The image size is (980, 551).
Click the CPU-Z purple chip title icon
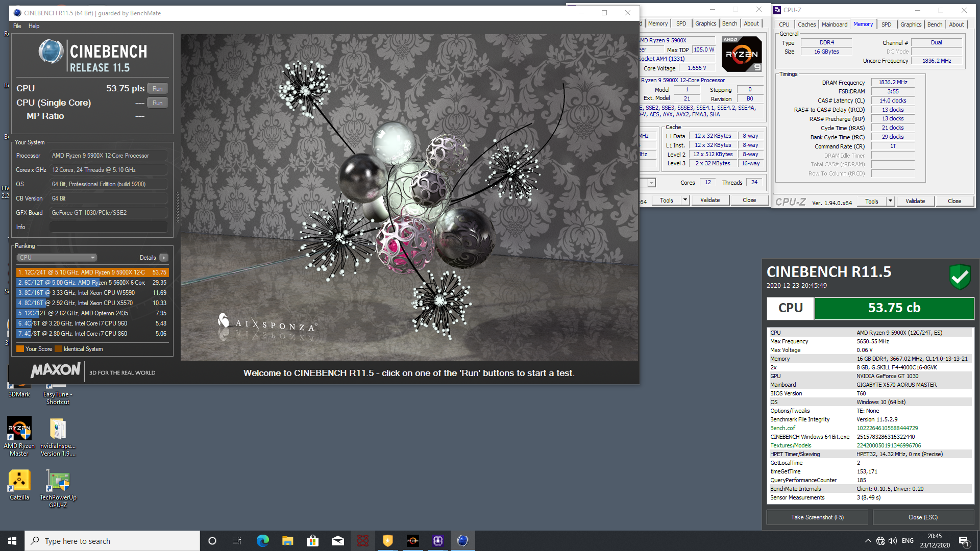coord(777,10)
